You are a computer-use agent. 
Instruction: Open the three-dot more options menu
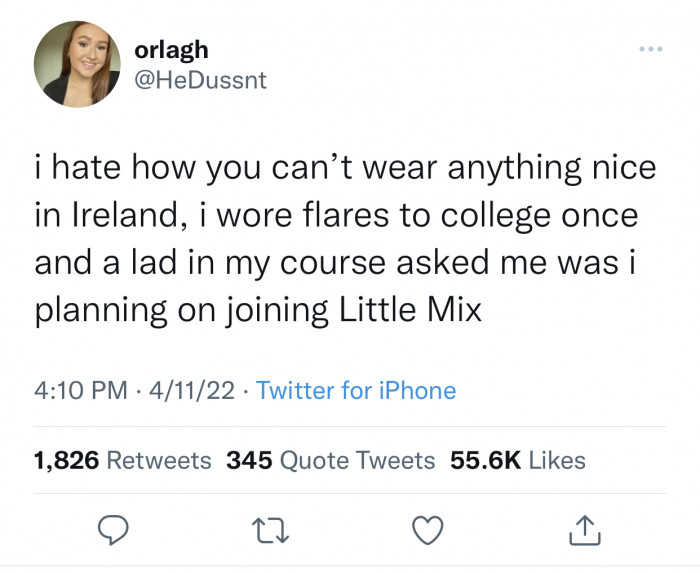pos(650,50)
